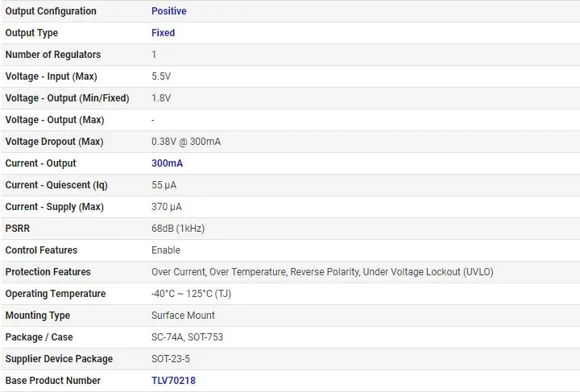This screenshot has height=392, width=580.
Task: Click the SC-74A, SOT-753 package value
Action: (187, 337)
